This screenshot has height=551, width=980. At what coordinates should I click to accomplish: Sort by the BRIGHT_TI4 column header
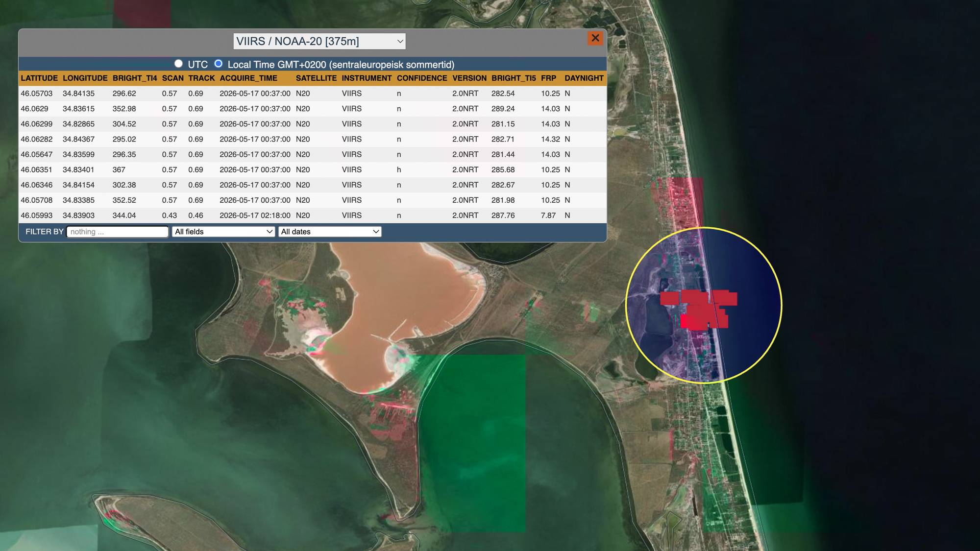click(135, 78)
